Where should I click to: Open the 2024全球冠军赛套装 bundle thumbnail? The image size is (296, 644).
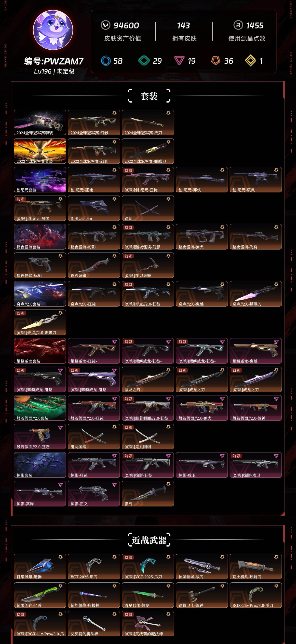coord(40,123)
